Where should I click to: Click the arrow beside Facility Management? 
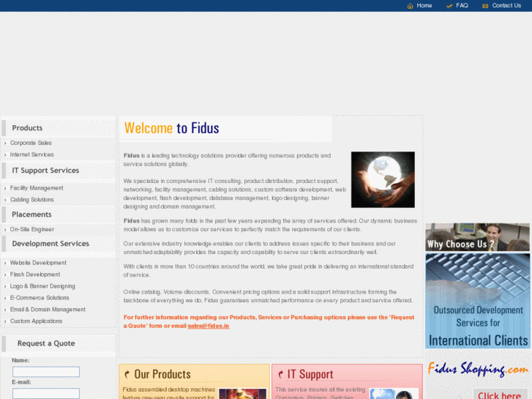[5, 188]
